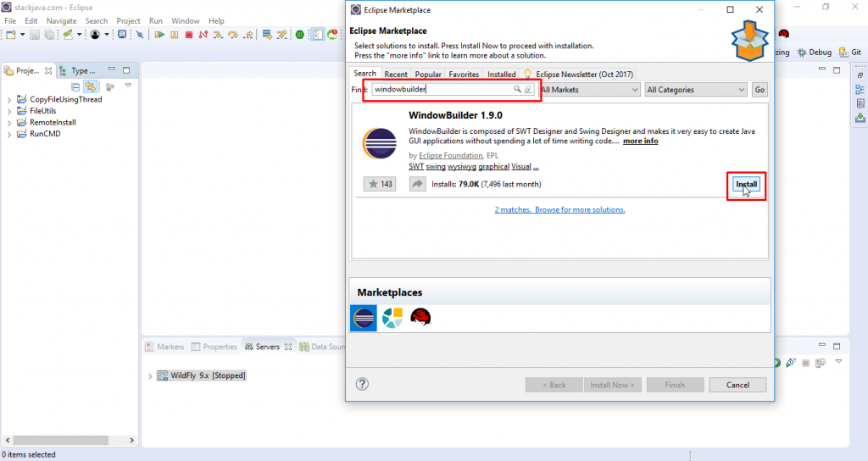Open the File menu
This screenshot has width=868, height=461.
point(10,21)
